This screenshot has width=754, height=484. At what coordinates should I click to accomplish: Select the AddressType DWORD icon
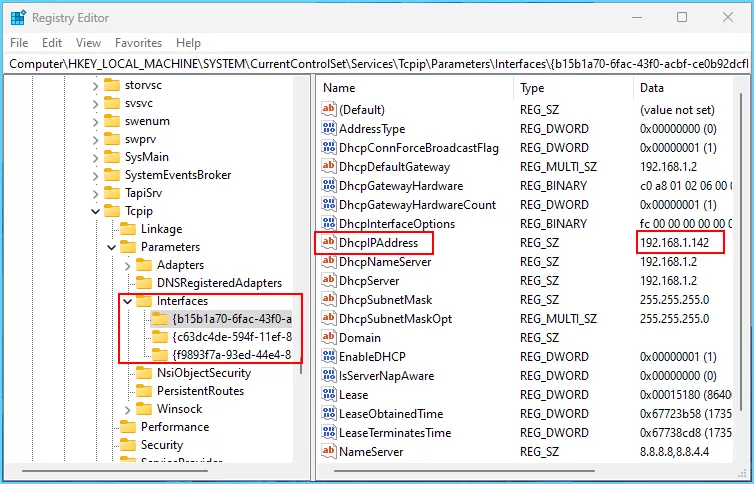coord(329,128)
